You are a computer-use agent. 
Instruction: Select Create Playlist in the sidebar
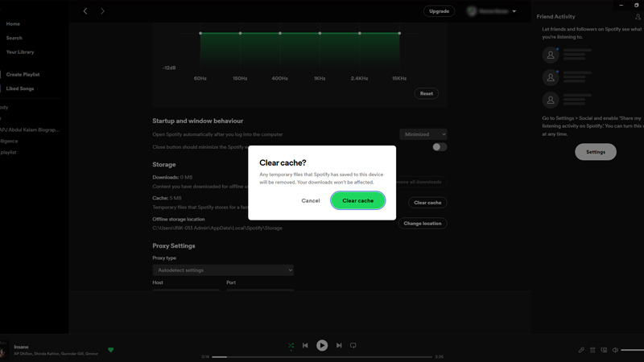(x=23, y=75)
